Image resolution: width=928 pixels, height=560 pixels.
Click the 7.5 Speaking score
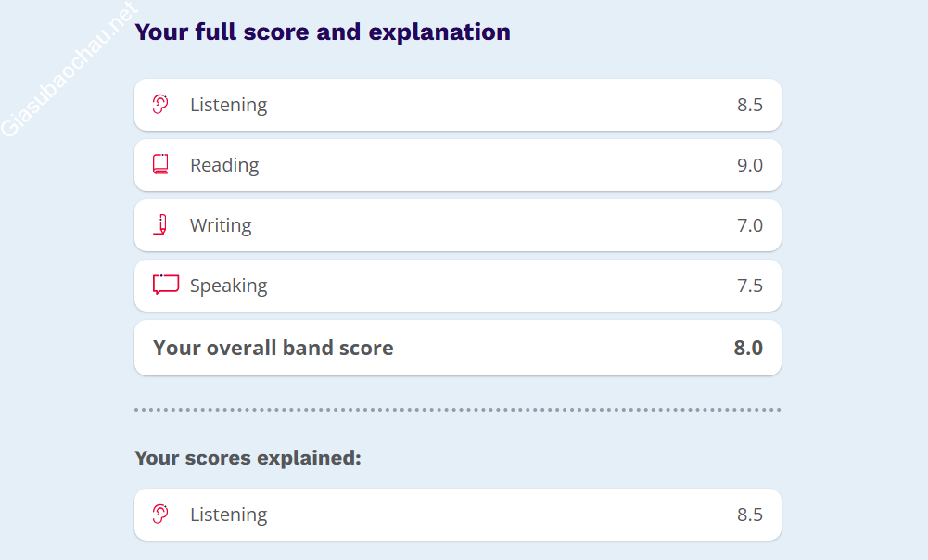click(749, 286)
